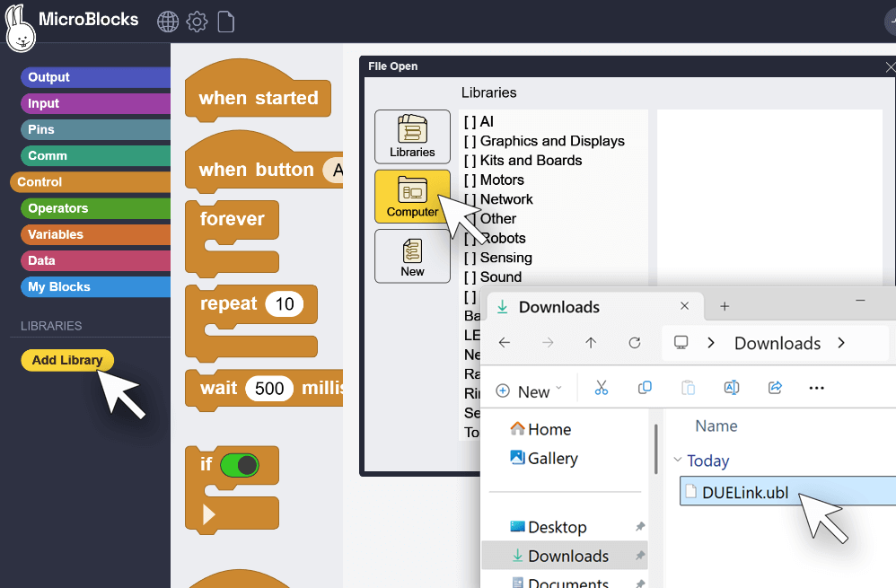The width and height of the screenshot is (896, 588).
Task: Select the Pins block category
Action: coord(95,129)
